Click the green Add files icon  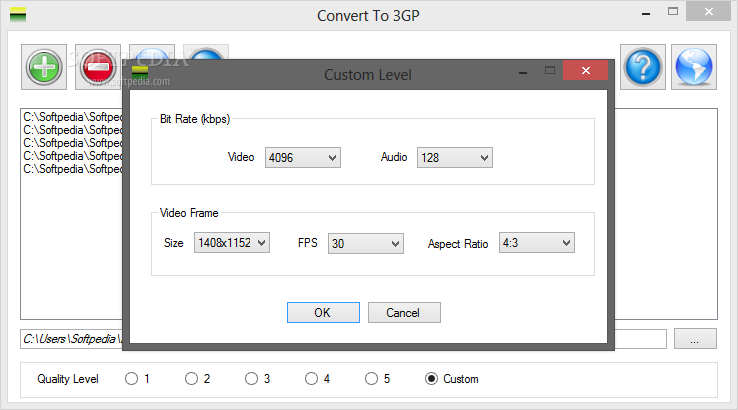pyautogui.click(x=44, y=67)
